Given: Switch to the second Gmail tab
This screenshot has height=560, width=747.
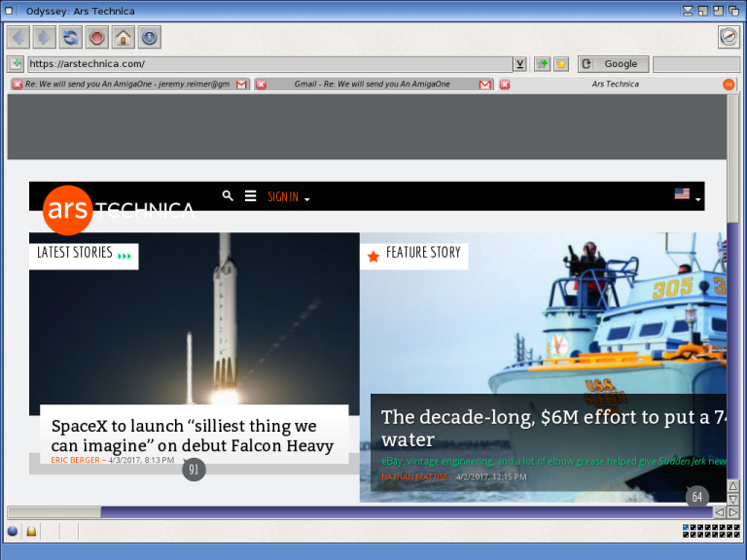Looking at the screenshot, I should (x=373, y=85).
